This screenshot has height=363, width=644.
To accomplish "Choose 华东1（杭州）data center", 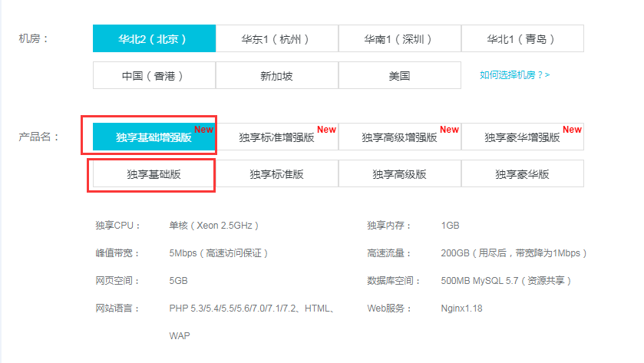I will [277, 38].
